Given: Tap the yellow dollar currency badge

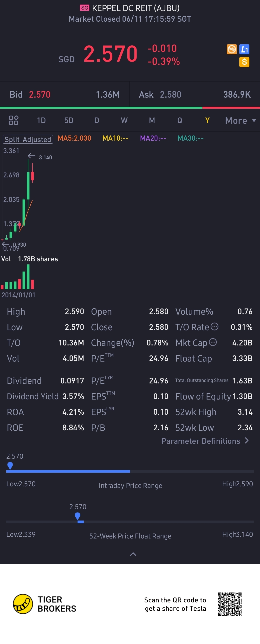Looking at the screenshot, I should coord(244,62).
